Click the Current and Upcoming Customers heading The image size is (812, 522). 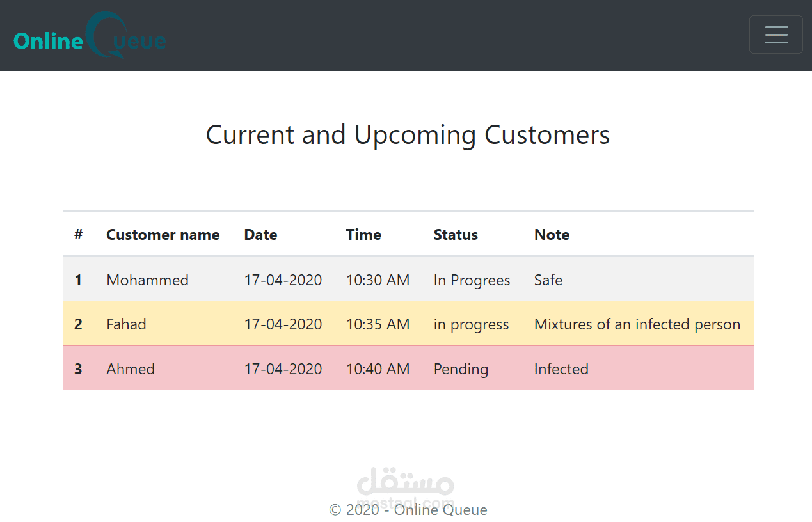pyautogui.click(x=408, y=135)
